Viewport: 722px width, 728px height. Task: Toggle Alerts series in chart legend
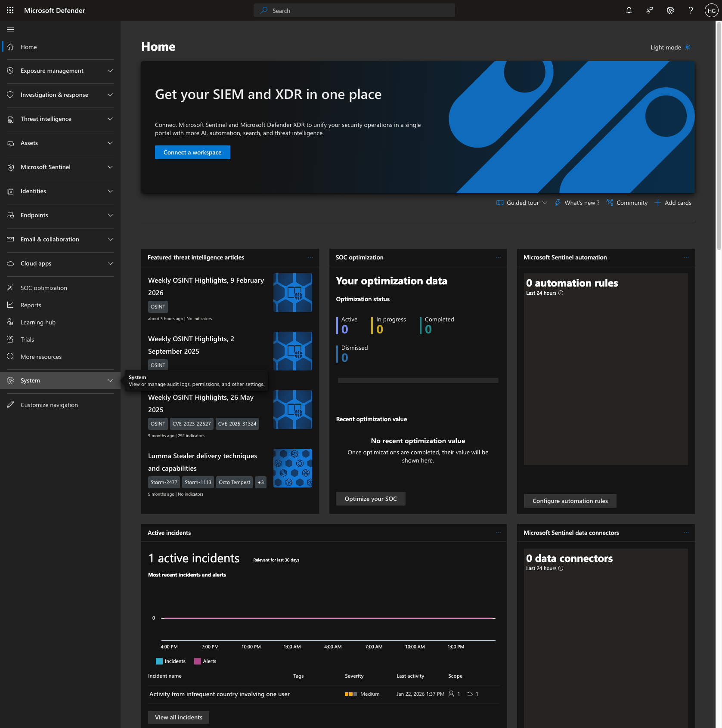(205, 661)
